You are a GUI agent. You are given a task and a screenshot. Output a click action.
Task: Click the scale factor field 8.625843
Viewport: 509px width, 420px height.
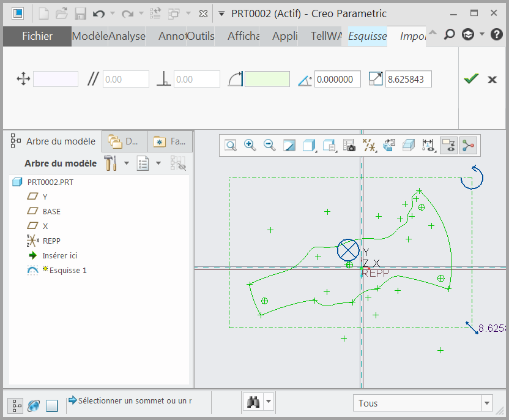pos(408,79)
